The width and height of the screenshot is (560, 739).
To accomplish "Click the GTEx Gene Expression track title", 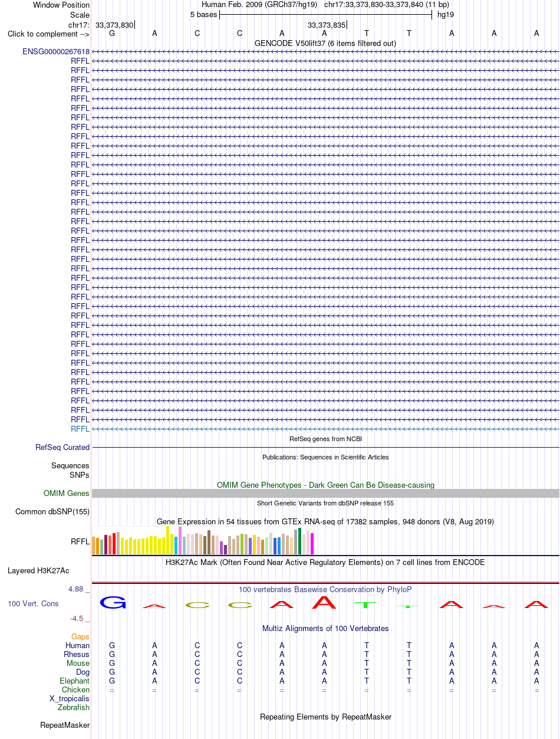I will point(325,521).
